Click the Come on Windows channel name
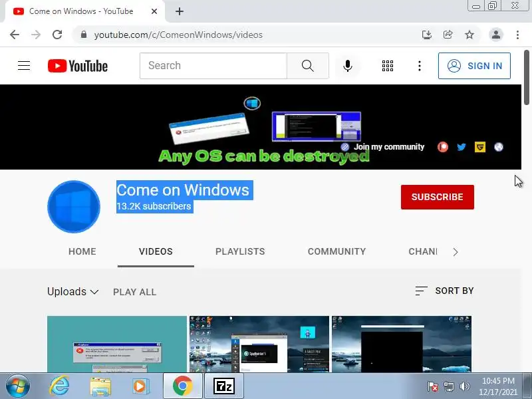The height and width of the screenshot is (399, 532). tap(183, 190)
